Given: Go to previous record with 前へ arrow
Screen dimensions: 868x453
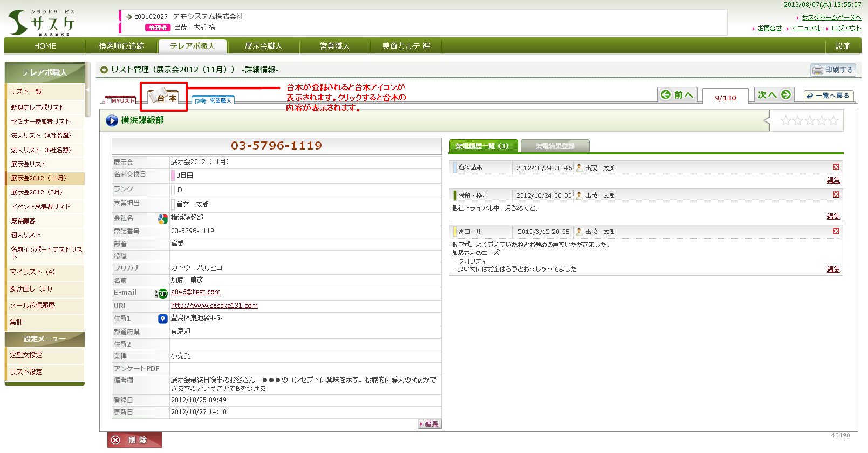Looking at the screenshot, I should [x=677, y=95].
